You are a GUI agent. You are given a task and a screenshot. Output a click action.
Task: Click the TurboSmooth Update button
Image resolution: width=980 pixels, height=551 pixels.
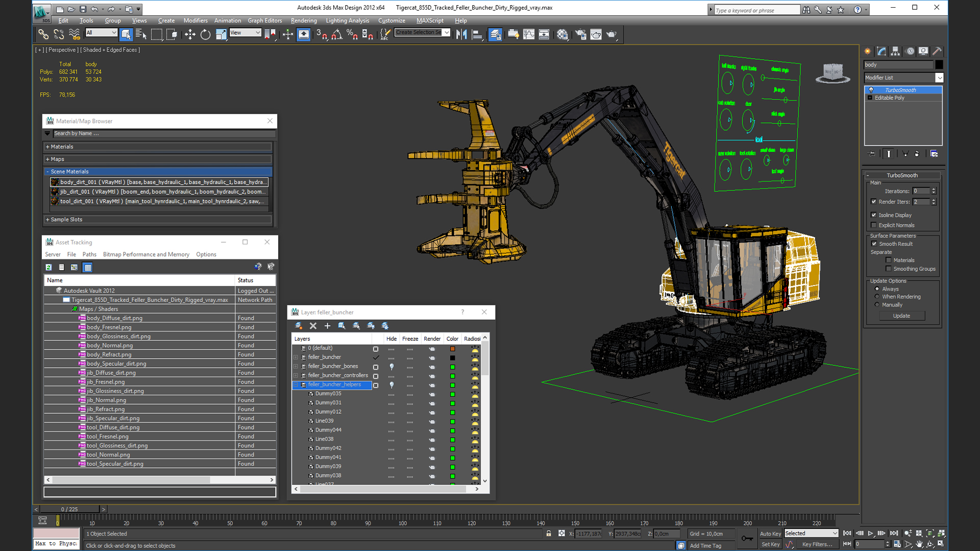[x=901, y=316]
